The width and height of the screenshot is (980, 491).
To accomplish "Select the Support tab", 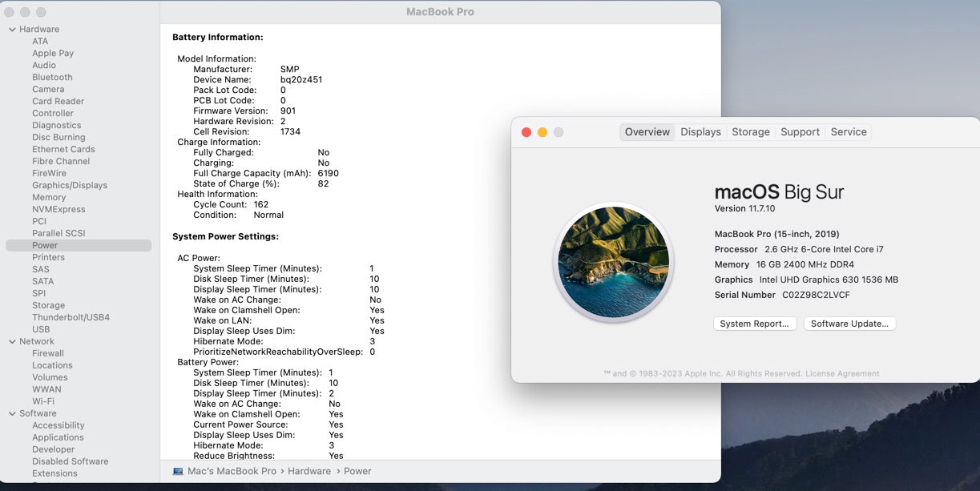I will coord(800,132).
